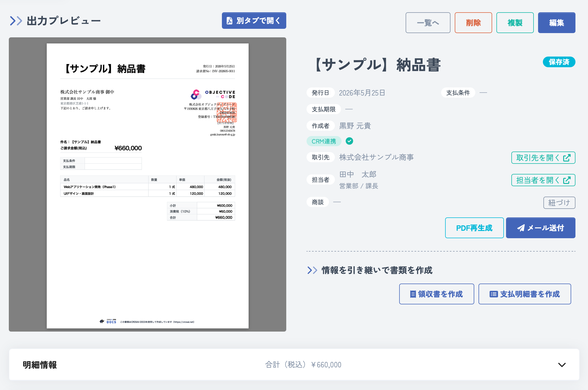The height and width of the screenshot is (390, 588).
Task: Click the double chevron beside 情報を引き継いで書類を作成
Action: coord(312,270)
